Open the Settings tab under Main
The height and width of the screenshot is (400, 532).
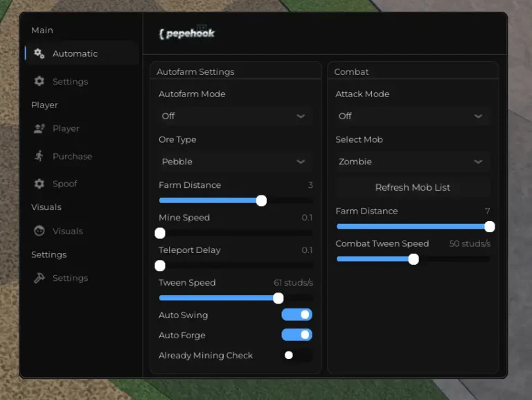pyautogui.click(x=70, y=81)
